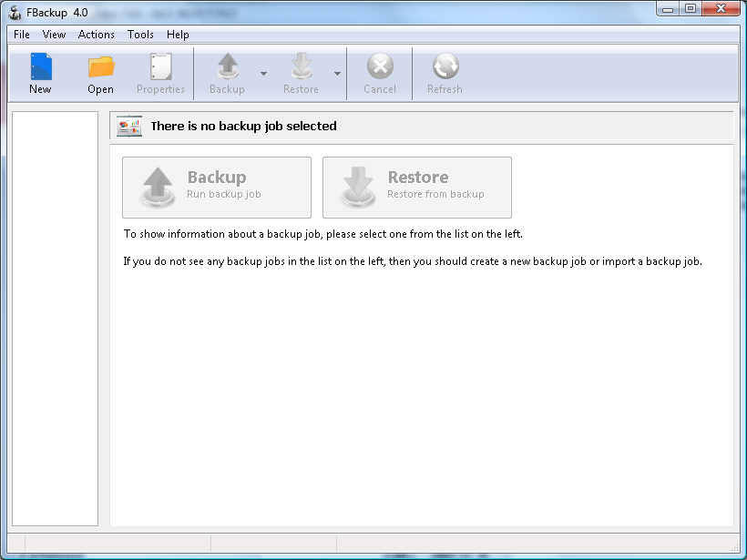Expand the Restore toolbar dropdown arrow
Image resolution: width=747 pixels, height=560 pixels.
point(337,74)
